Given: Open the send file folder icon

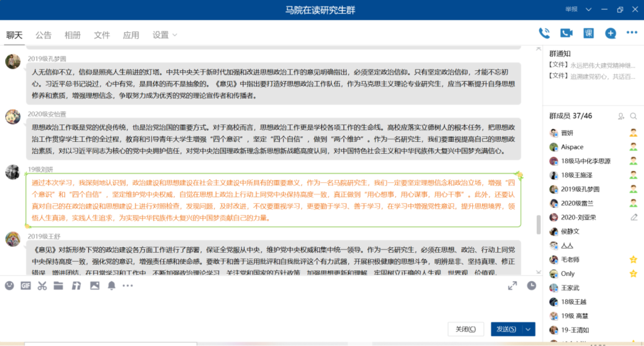Looking at the screenshot, I should point(58,286).
